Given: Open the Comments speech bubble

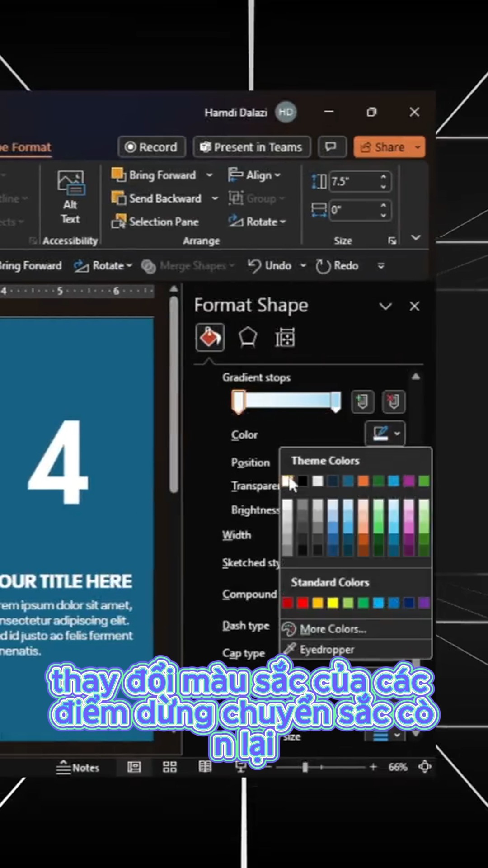Looking at the screenshot, I should [x=332, y=147].
